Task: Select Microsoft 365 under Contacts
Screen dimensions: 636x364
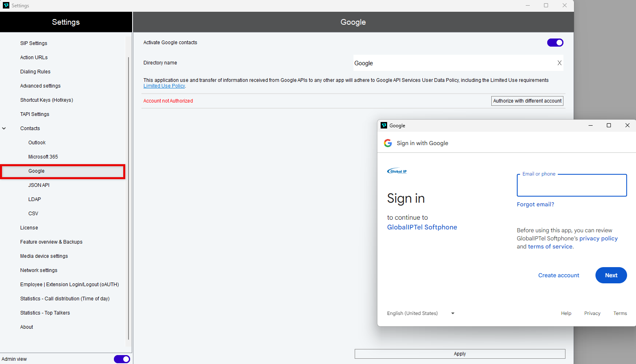Action: pyautogui.click(x=43, y=157)
